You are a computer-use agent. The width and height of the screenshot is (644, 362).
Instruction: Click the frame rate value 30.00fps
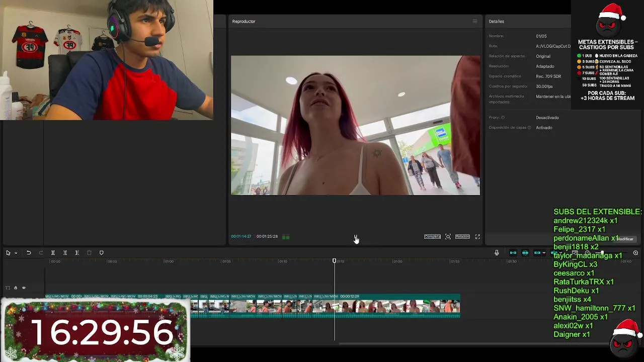point(544,86)
